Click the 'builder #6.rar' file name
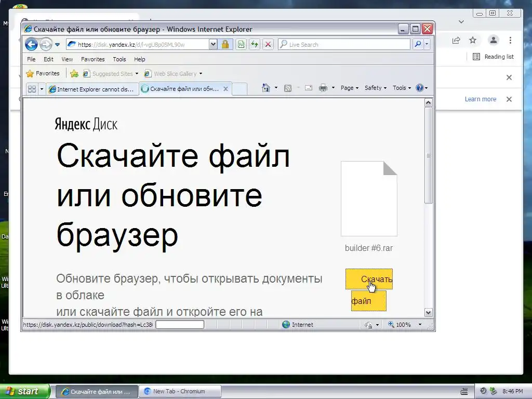The width and height of the screenshot is (532, 399). click(368, 248)
